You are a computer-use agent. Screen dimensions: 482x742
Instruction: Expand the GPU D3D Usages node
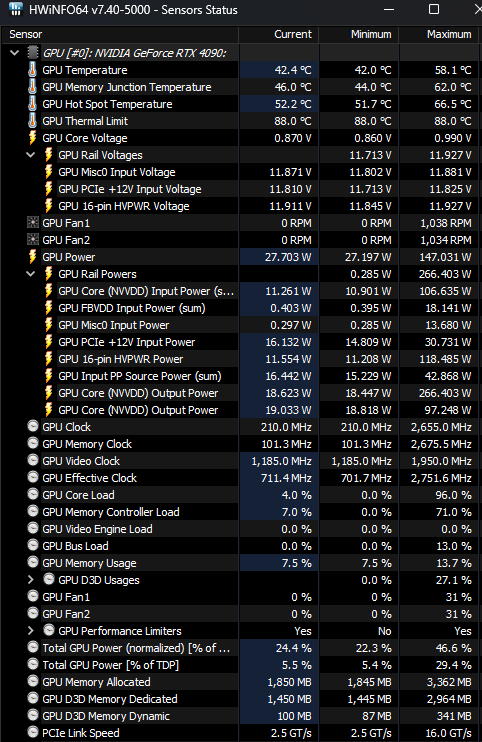pos(31,580)
